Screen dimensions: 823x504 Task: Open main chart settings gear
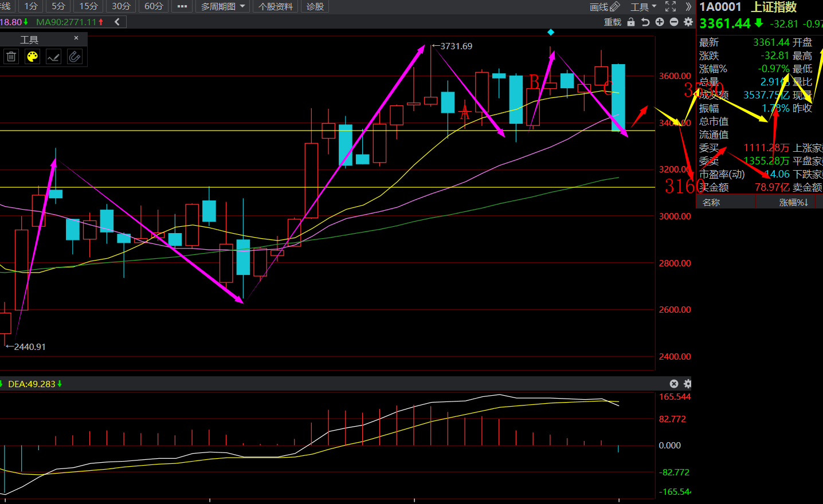(x=688, y=22)
